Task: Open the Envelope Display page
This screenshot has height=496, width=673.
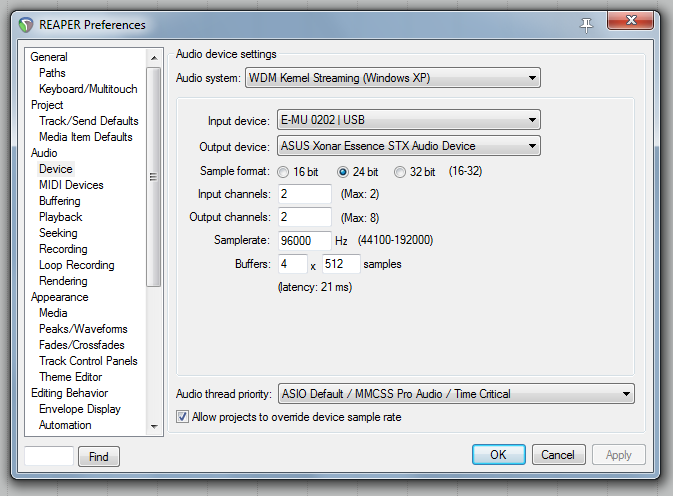Action: (80, 409)
